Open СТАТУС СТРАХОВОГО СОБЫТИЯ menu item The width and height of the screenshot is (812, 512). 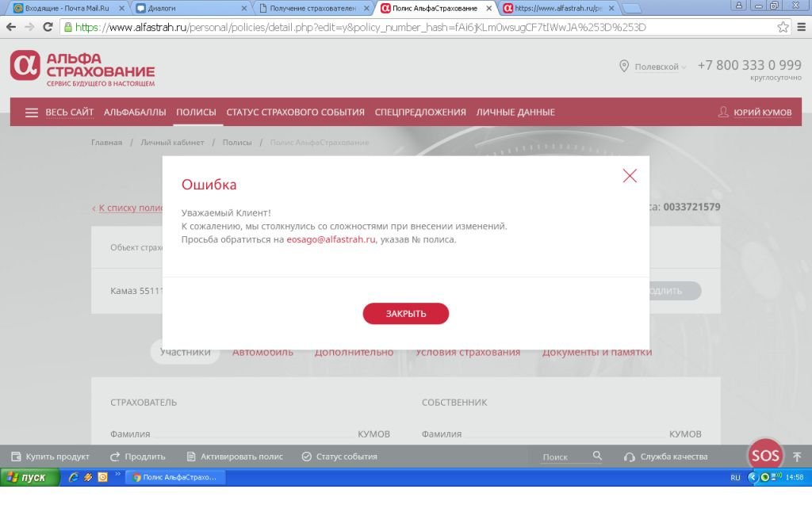click(x=295, y=113)
